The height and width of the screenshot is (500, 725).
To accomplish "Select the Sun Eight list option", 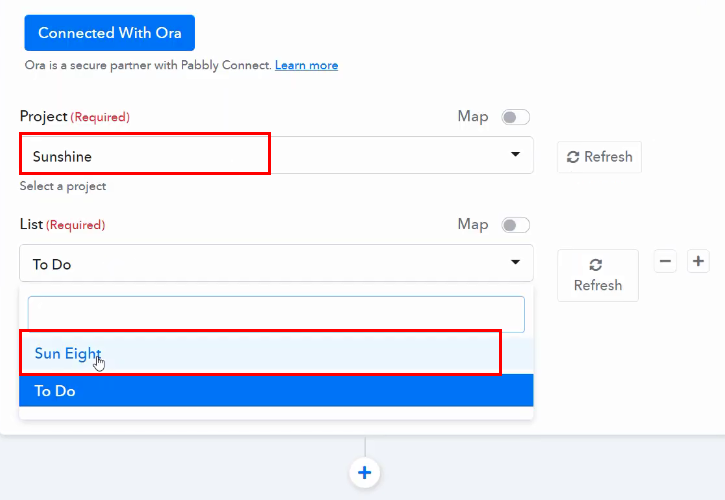I will (276, 354).
